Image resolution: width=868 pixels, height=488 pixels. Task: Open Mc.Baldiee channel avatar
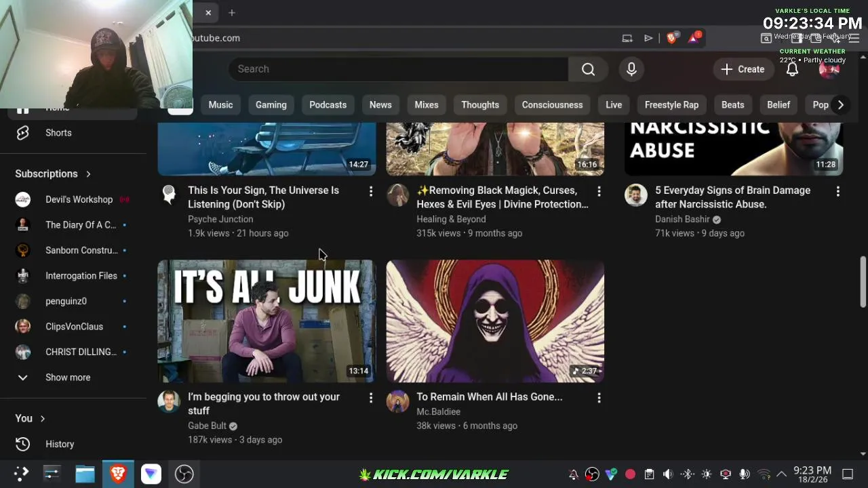pos(397,401)
